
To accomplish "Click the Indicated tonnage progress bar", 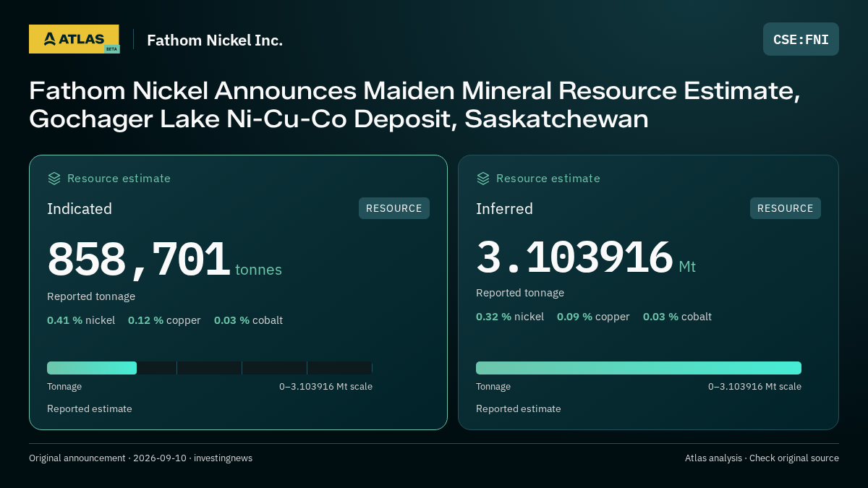I will pos(210,368).
